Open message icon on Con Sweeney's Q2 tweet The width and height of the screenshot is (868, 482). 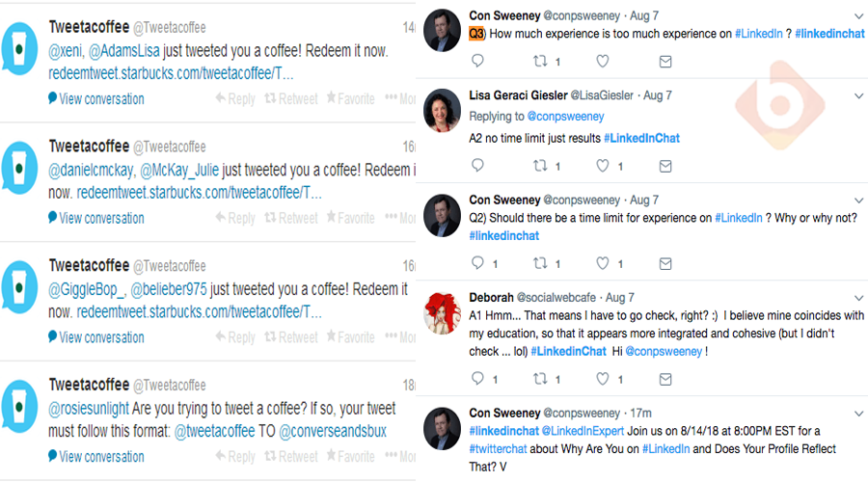click(x=665, y=263)
